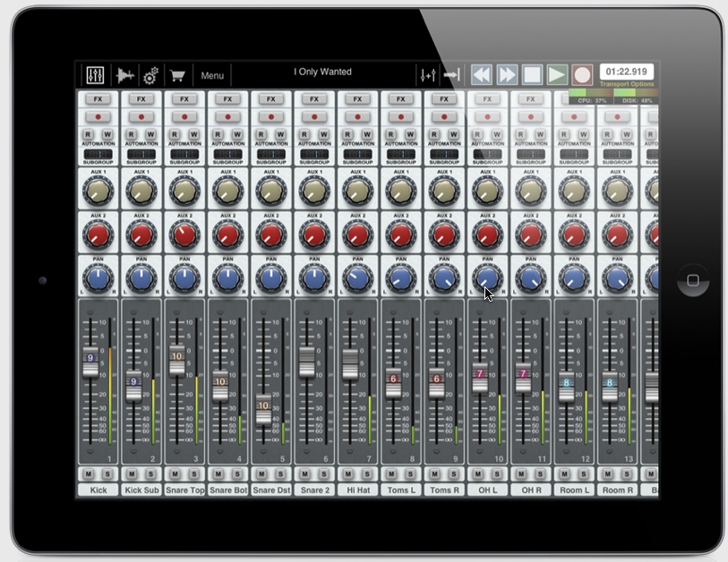This screenshot has width=728, height=562.
Task: Open the Subgroup selector on Room L channel
Action: tap(574, 154)
